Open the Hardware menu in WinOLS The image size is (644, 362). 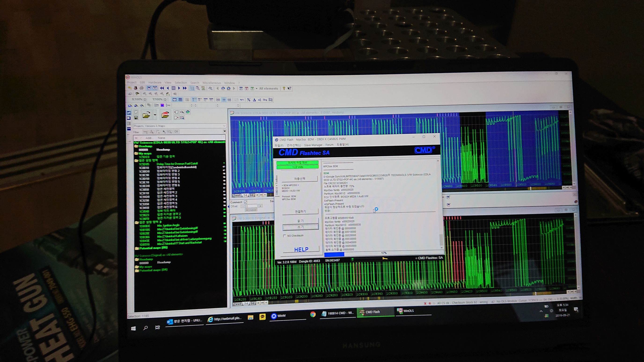[155, 83]
